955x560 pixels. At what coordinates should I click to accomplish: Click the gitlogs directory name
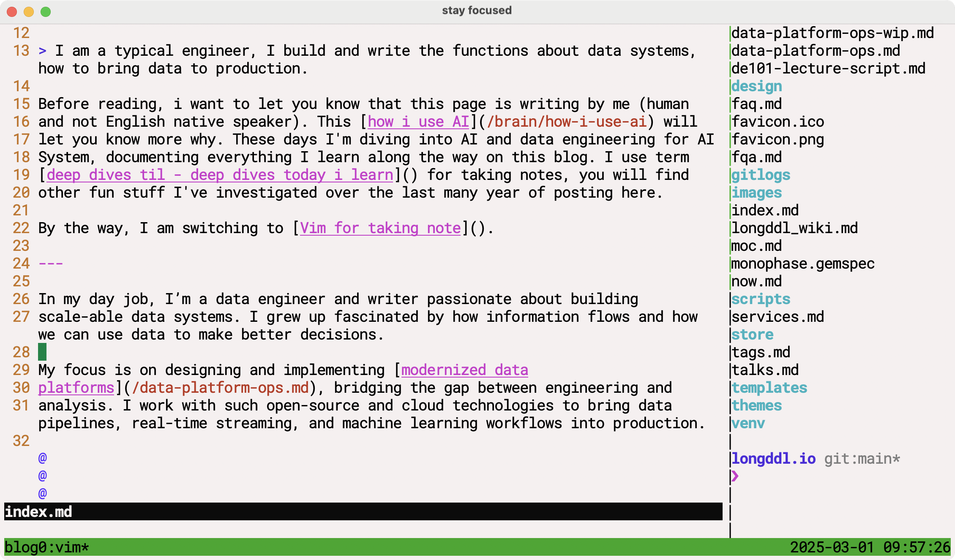click(x=761, y=175)
